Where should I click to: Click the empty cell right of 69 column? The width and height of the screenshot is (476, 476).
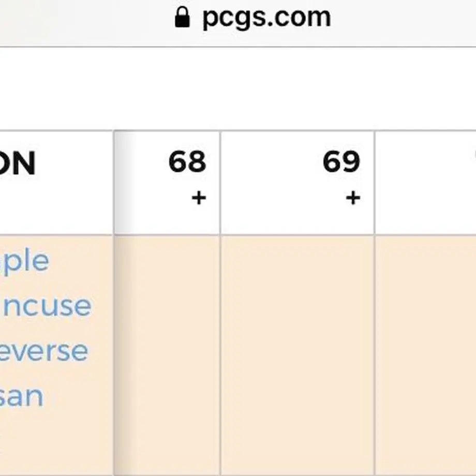tap(426, 356)
